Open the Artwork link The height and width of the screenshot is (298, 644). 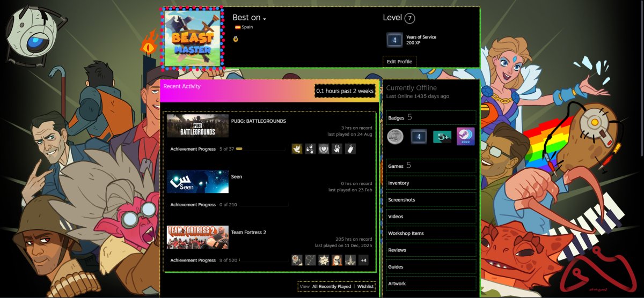[x=431, y=284]
